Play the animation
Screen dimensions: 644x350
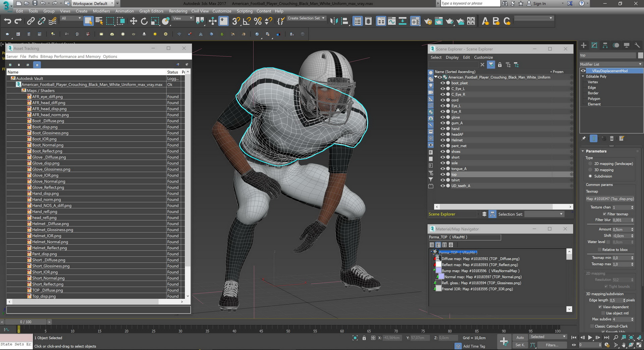pos(590,338)
